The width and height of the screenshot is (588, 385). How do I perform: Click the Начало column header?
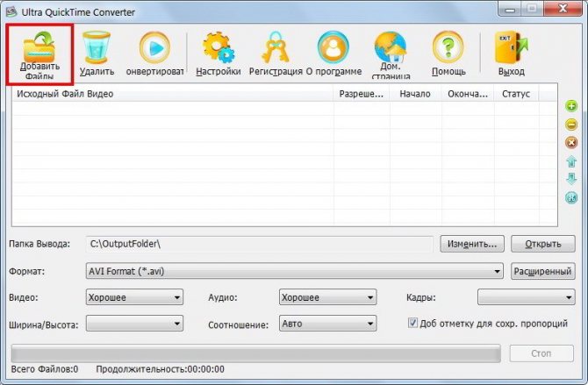[x=415, y=94]
